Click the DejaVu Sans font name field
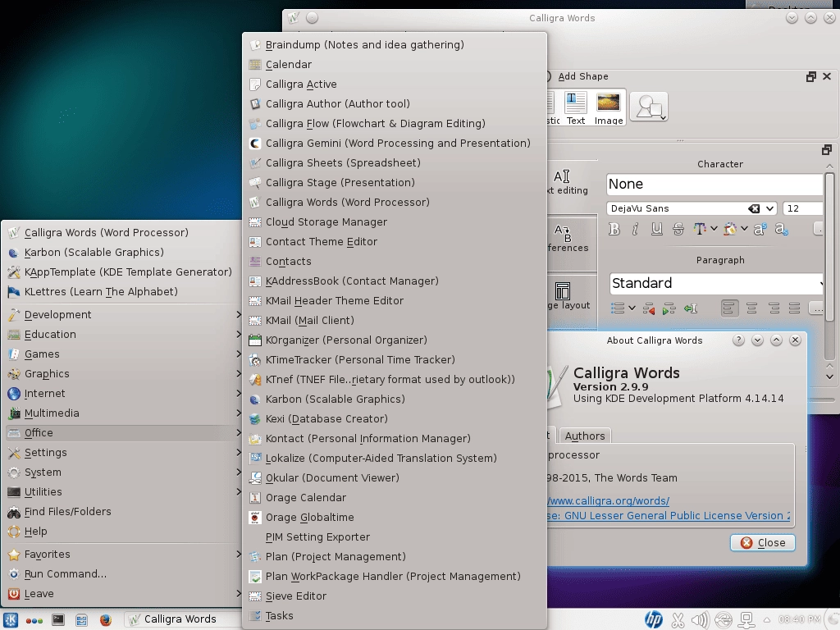Viewport: 840px width, 630px height. pyautogui.click(x=677, y=208)
